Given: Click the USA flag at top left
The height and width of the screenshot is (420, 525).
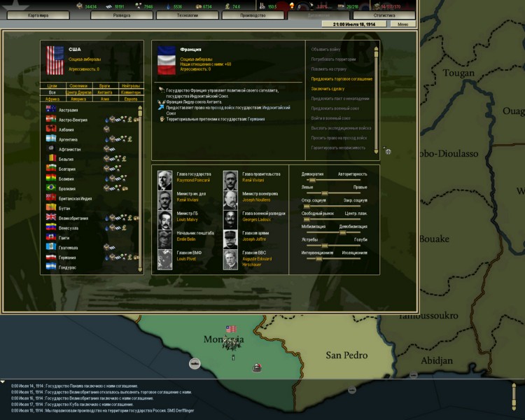Looking at the screenshot, I should coord(55,60).
